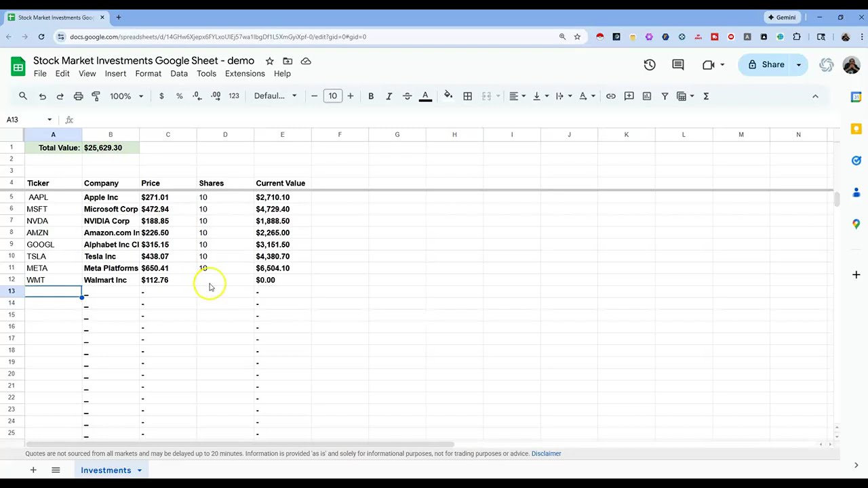Open the Data menu
This screenshot has height=488, width=868.
[x=179, y=74]
